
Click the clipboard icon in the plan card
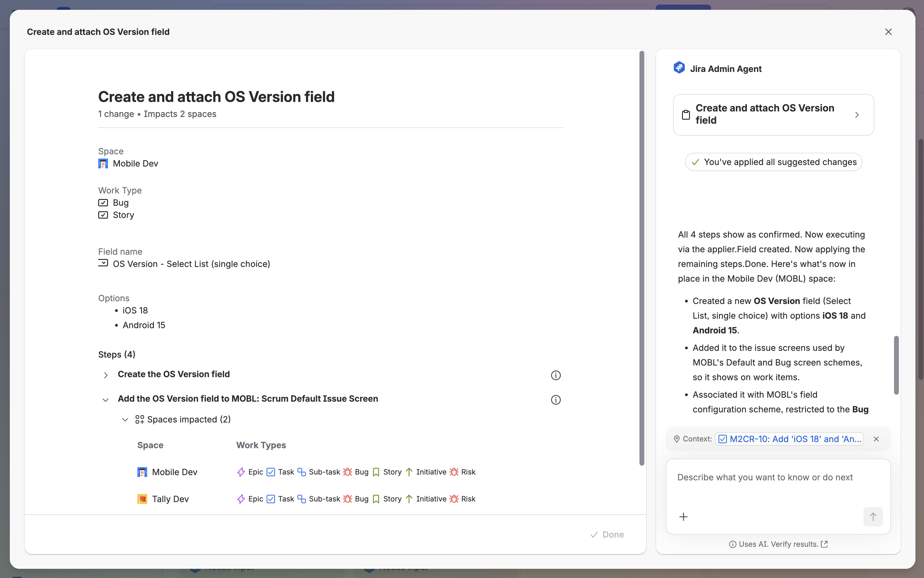pyautogui.click(x=686, y=115)
